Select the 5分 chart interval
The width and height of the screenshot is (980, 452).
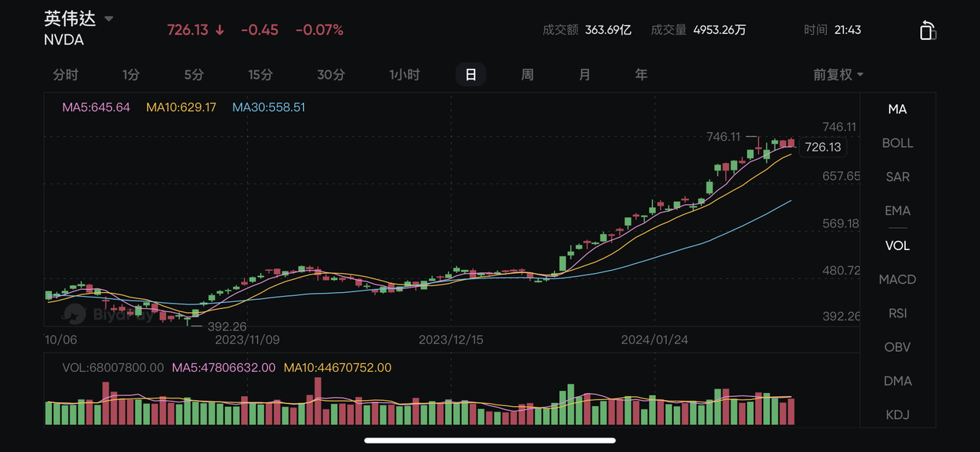click(194, 74)
